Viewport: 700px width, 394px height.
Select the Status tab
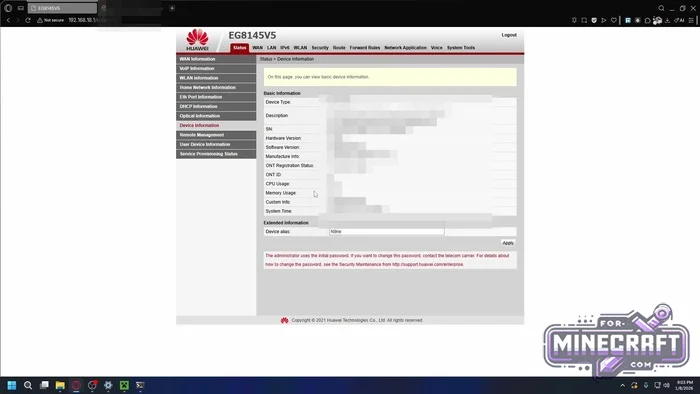239,48
